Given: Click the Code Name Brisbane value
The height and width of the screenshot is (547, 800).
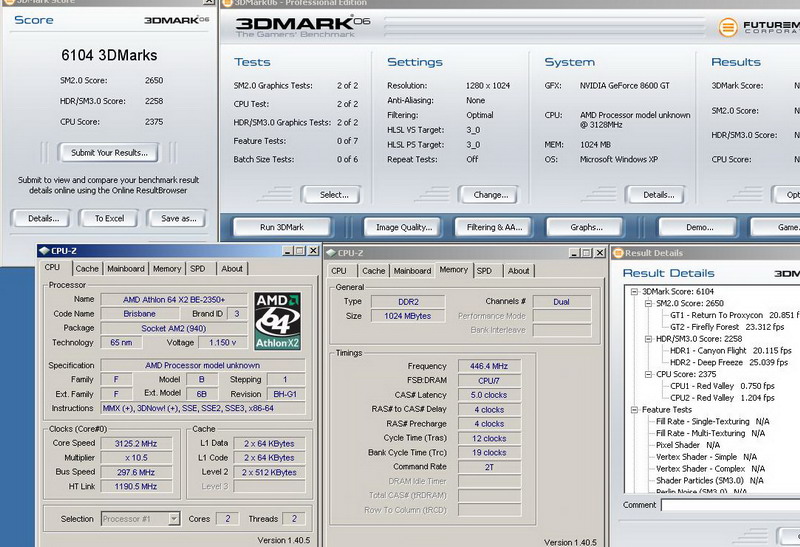Looking at the screenshot, I should click(139, 314).
